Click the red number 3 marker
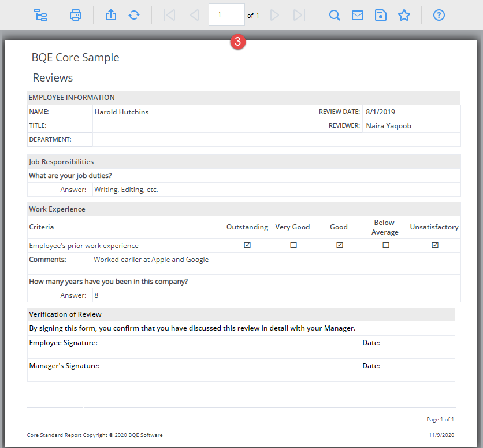The width and height of the screenshot is (483, 448). pyautogui.click(x=238, y=42)
